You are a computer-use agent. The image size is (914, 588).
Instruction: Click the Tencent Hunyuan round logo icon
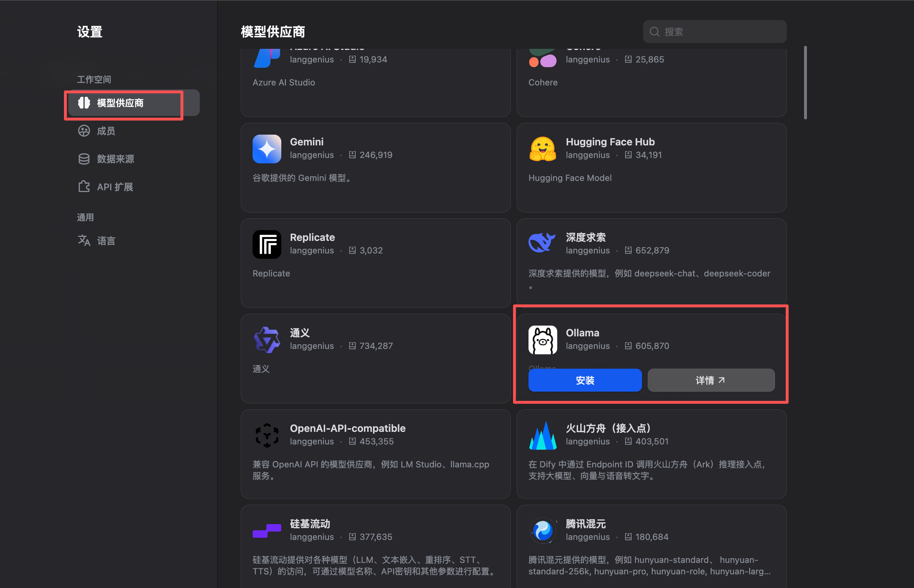click(543, 531)
